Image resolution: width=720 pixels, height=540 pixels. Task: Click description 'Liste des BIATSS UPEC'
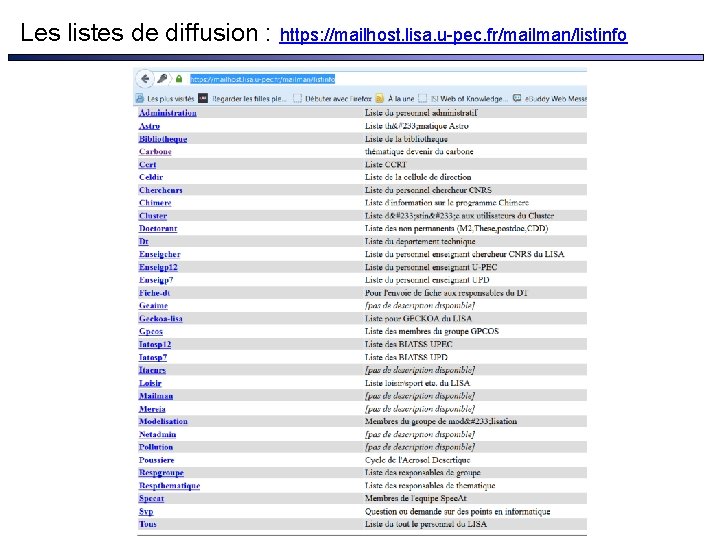tap(409, 344)
